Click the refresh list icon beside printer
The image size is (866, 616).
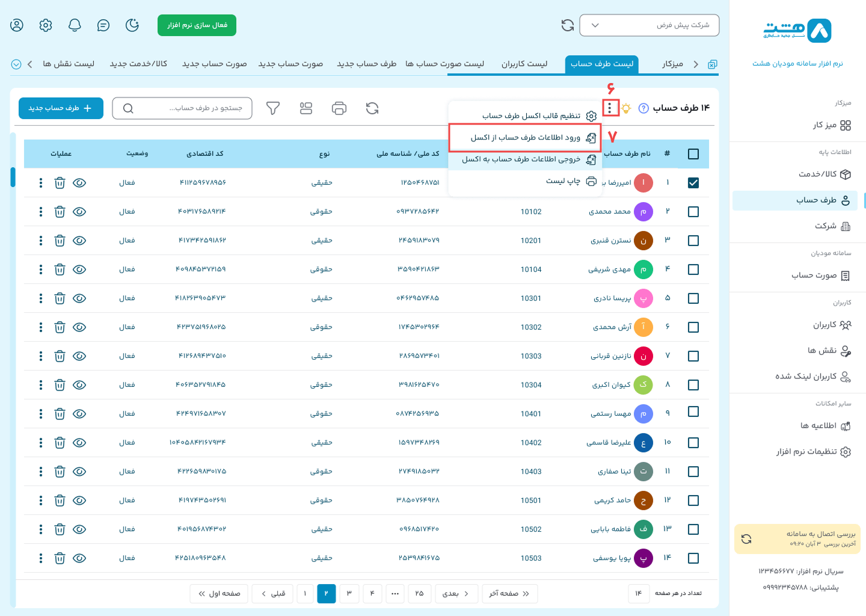tap(372, 108)
